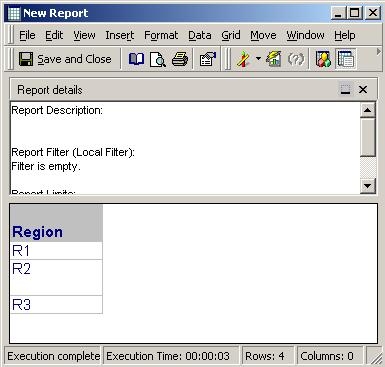Open the Format menu
This screenshot has height=367, width=385.
pos(161,35)
